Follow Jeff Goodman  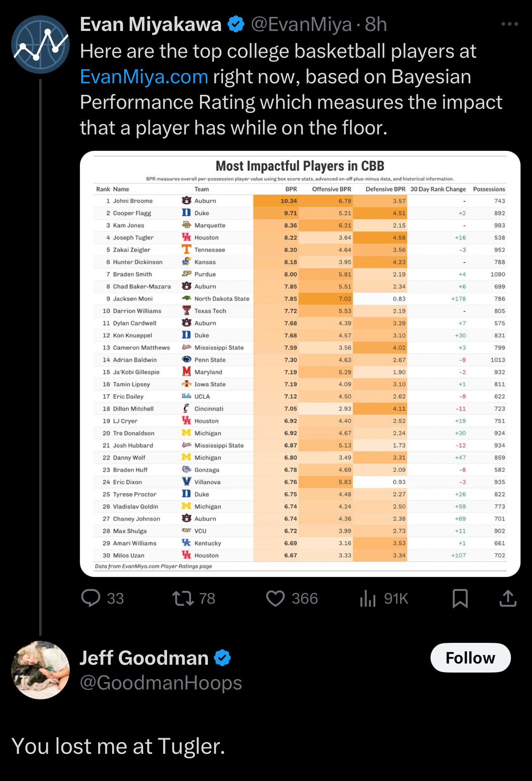click(470, 658)
